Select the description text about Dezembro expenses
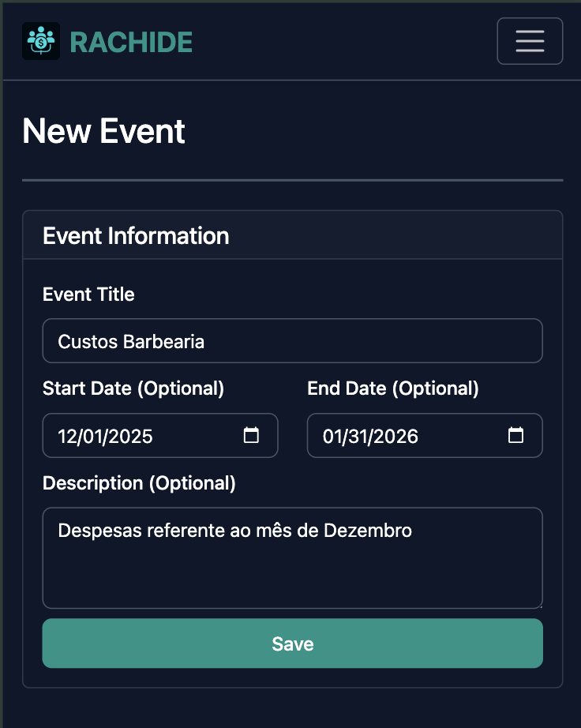This screenshot has height=728, width=581. pos(234,531)
